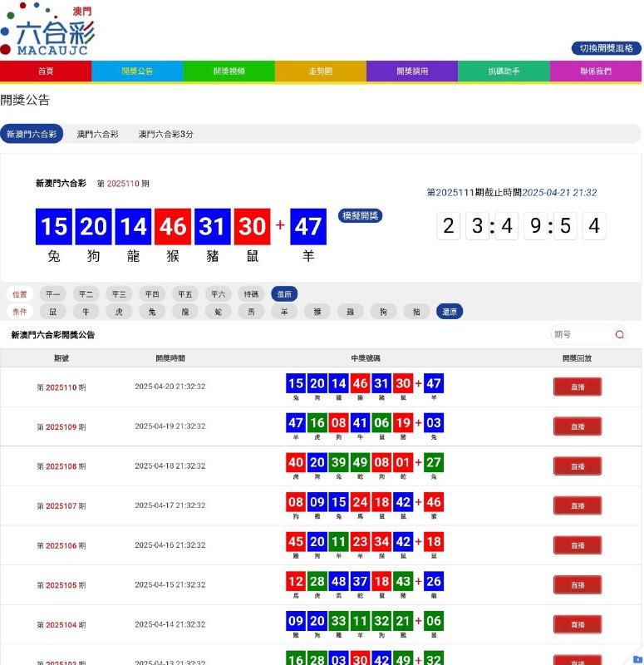Select the 龍 zodiac filter
This screenshot has height=665, width=644.
coord(184,312)
